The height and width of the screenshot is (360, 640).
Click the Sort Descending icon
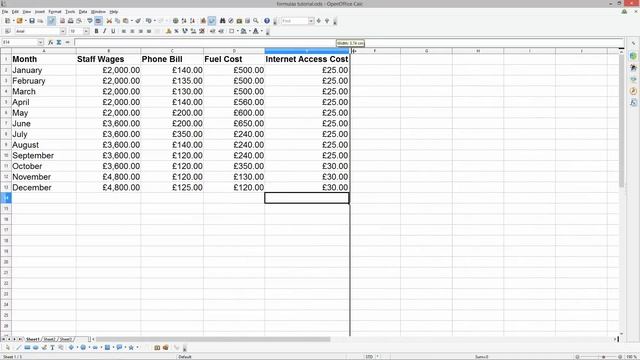[x=192, y=21]
